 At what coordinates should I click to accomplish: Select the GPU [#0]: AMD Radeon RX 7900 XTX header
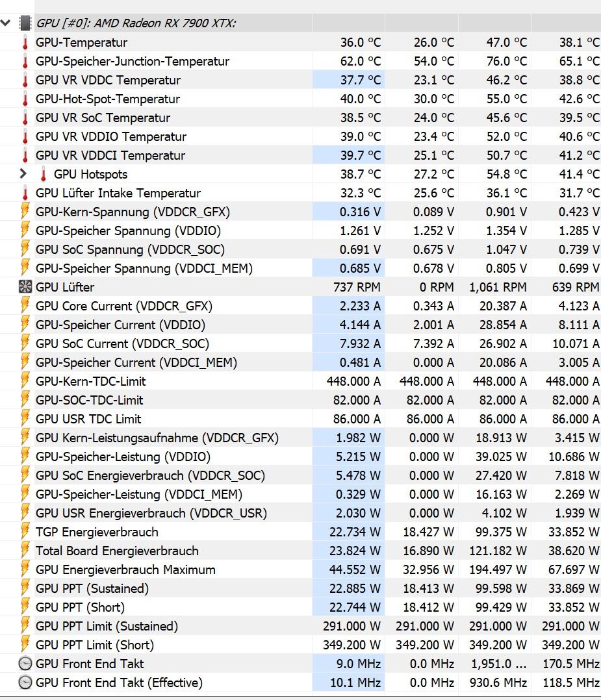(x=136, y=23)
